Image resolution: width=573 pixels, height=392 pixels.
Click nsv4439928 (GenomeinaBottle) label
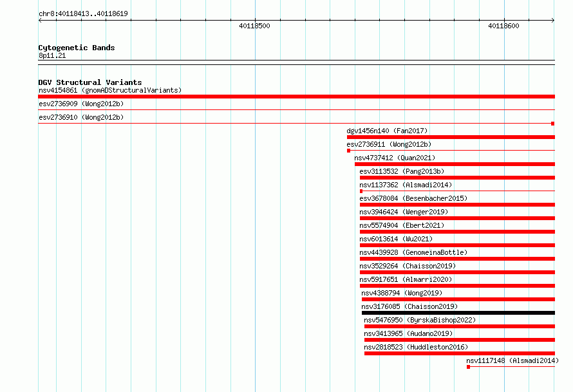point(413,252)
